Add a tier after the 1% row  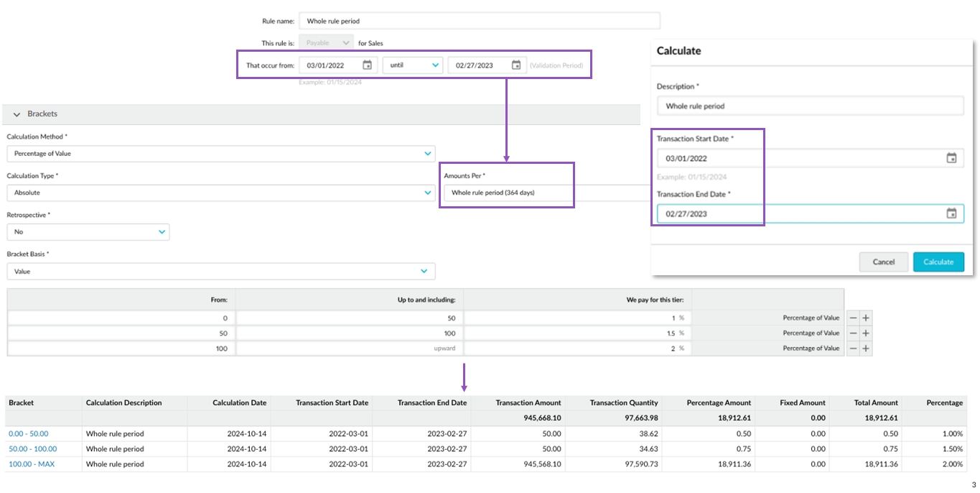pyautogui.click(x=866, y=318)
